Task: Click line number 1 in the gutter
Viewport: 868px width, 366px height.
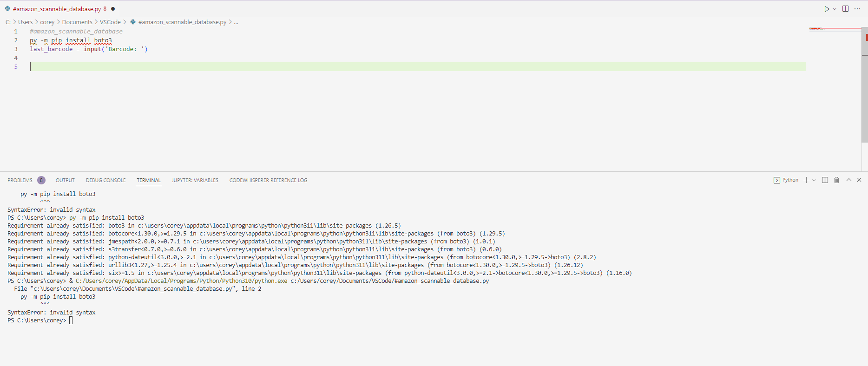Action: click(x=16, y=32)
